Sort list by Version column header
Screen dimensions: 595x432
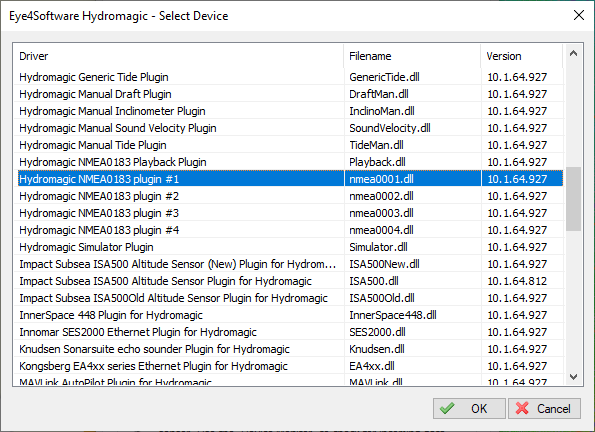point(522,56)
